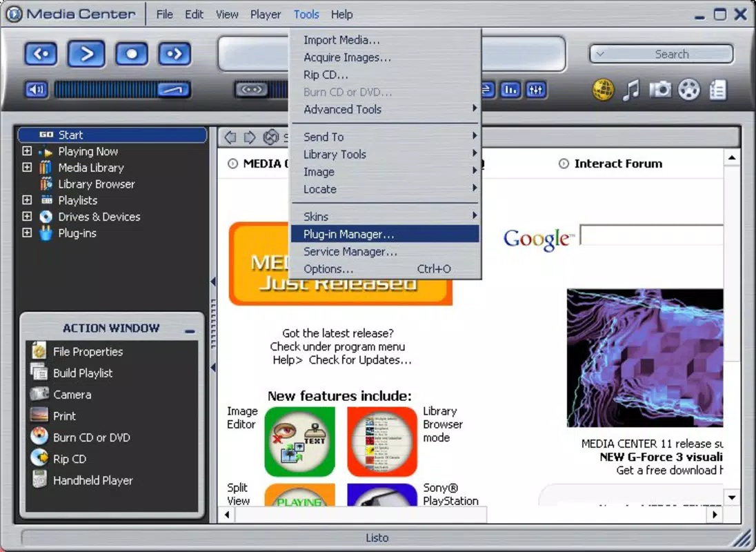Open Advanced Tools submenu

(x=386, y=110)
